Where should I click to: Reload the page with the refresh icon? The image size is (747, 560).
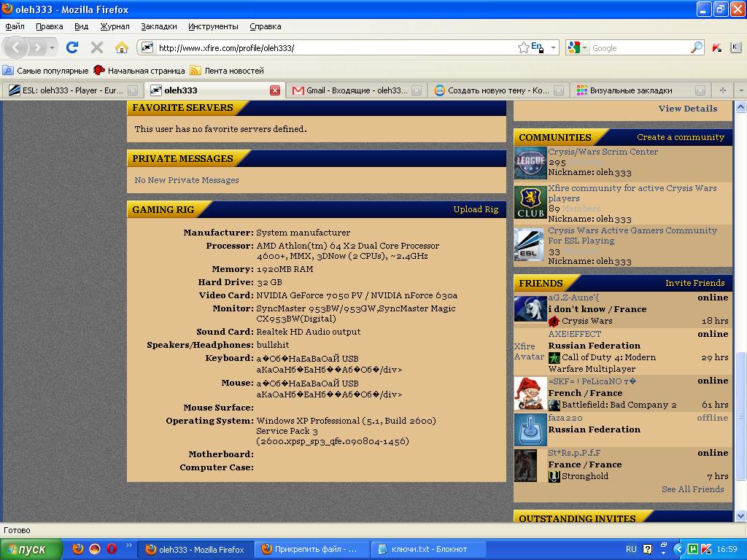(72, 47)
